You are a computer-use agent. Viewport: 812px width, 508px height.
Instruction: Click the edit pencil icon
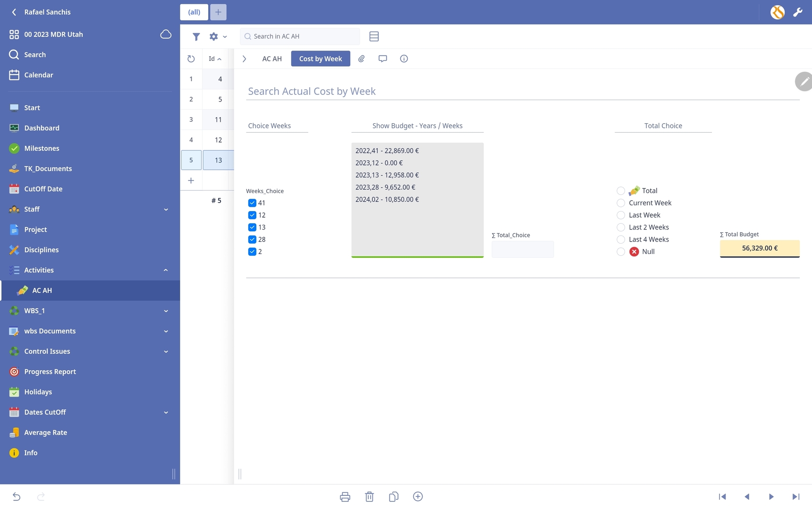[x=804, y=82]
